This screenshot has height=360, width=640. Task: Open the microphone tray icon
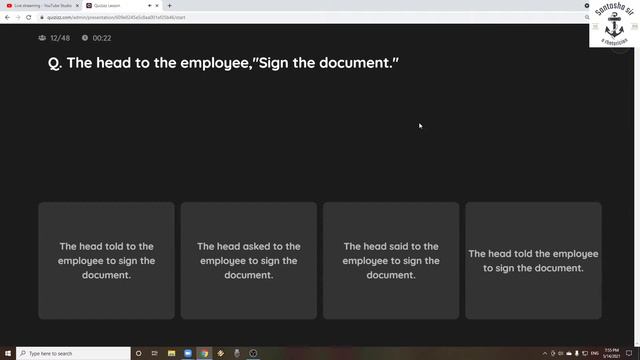click(577, 353)
